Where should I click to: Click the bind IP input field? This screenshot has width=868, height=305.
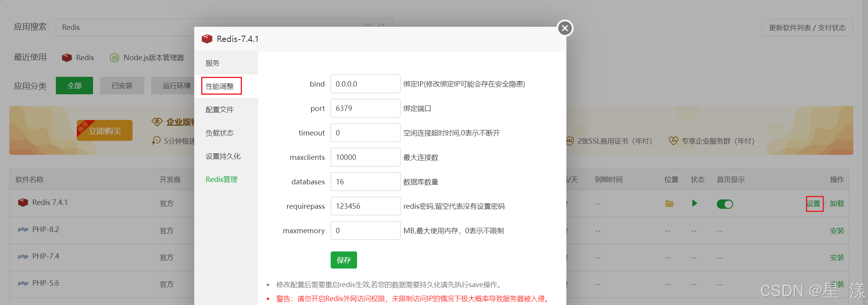[365, 84]
